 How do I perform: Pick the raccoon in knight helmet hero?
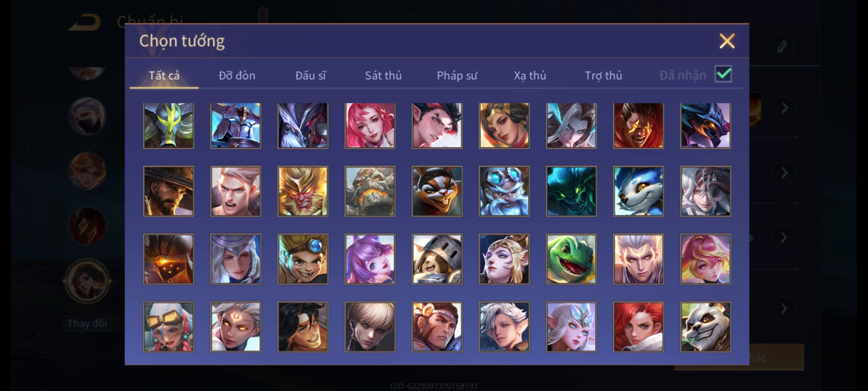[437, 259]
